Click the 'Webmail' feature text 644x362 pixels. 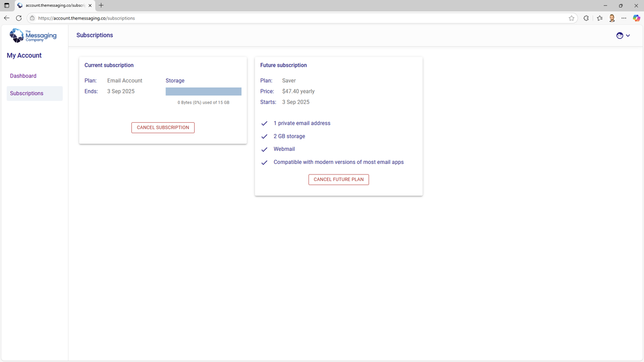coord(284,149)
